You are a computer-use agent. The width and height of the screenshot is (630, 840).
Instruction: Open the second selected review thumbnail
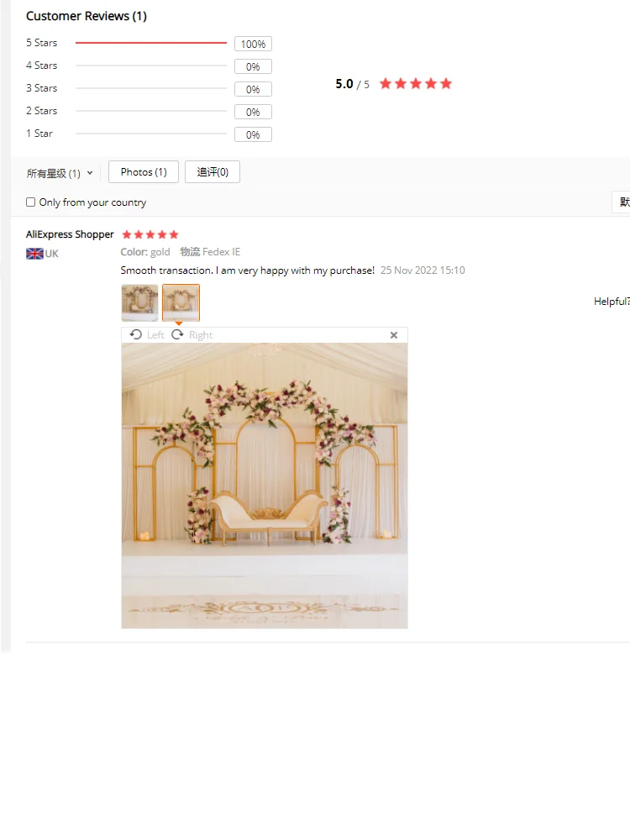pos(181,302)
